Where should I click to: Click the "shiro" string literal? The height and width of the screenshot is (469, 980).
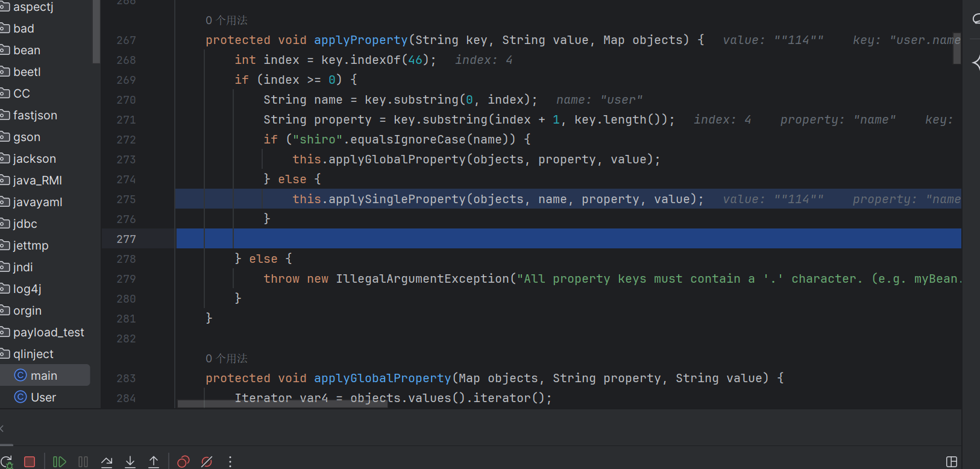point(318,139)
